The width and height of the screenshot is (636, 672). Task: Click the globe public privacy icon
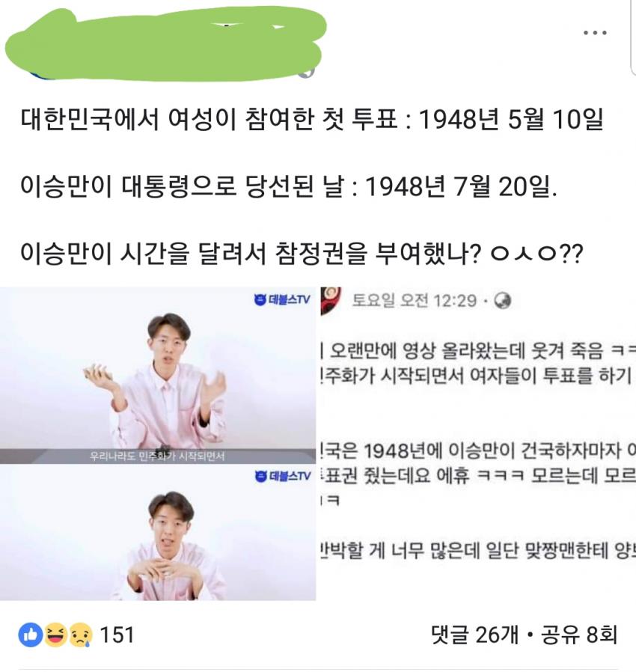[502, 301]
